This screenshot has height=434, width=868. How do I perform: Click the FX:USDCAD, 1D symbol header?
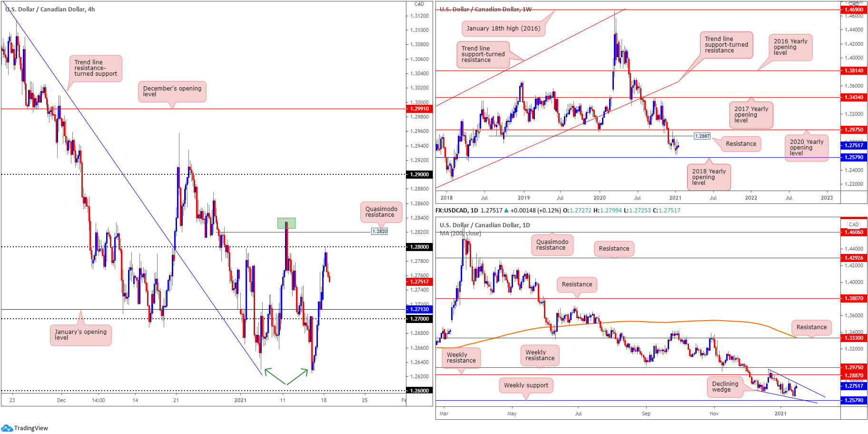pos(456,210)
